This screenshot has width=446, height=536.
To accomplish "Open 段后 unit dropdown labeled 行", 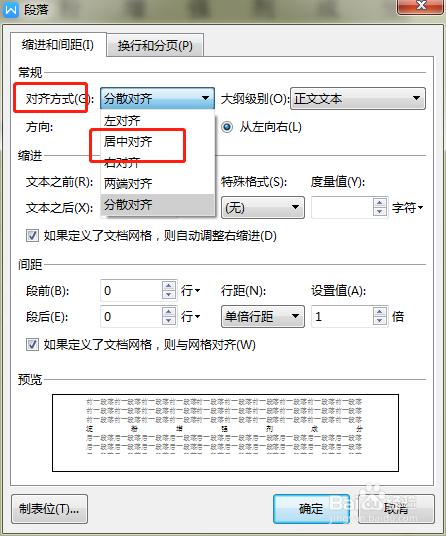I will pyautogui.click(x=190, y=317).
